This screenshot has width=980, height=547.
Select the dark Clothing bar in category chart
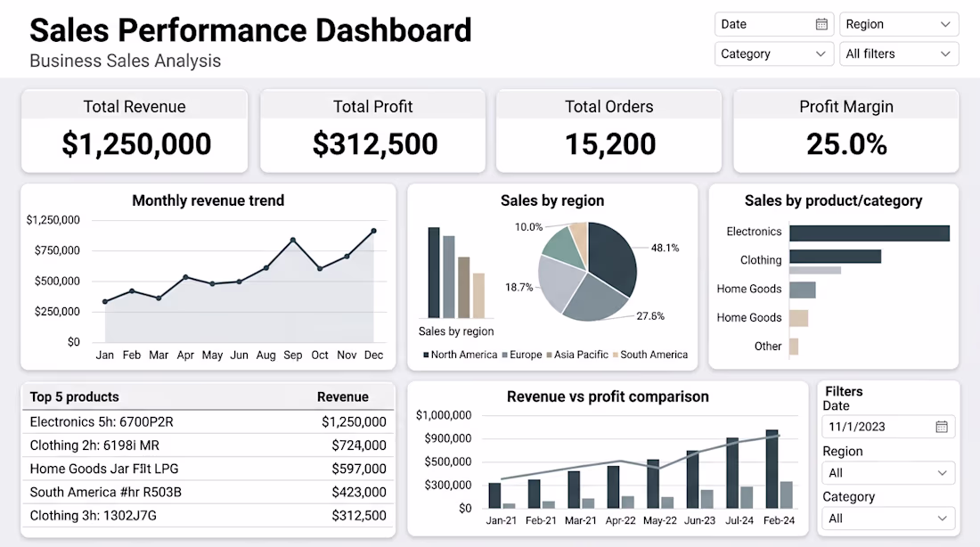[835, 257]
